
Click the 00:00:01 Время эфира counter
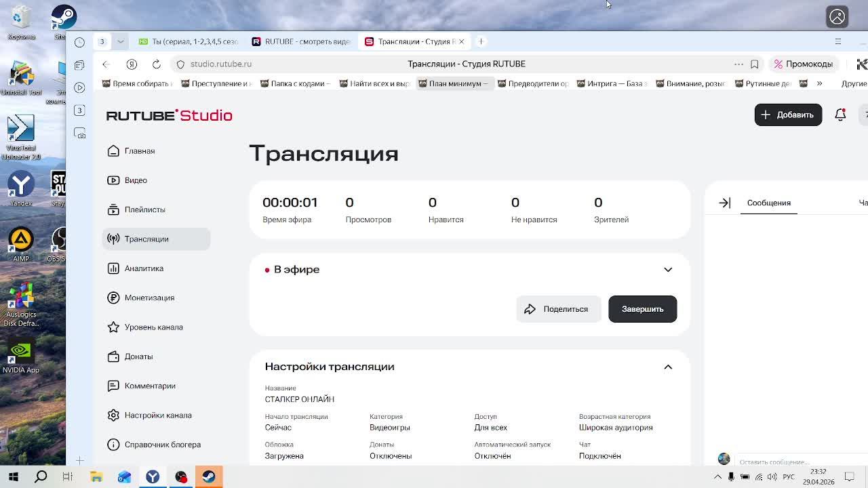[x=290, y=203]
